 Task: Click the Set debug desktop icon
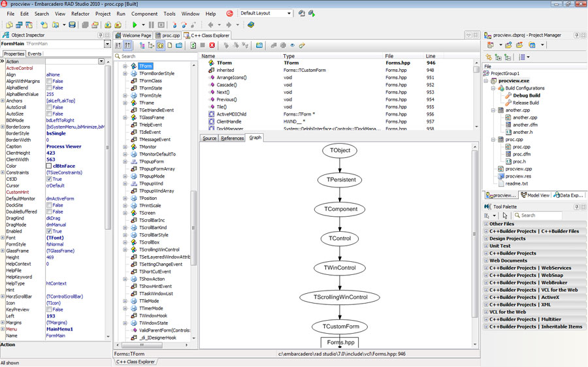pos(311,13)
